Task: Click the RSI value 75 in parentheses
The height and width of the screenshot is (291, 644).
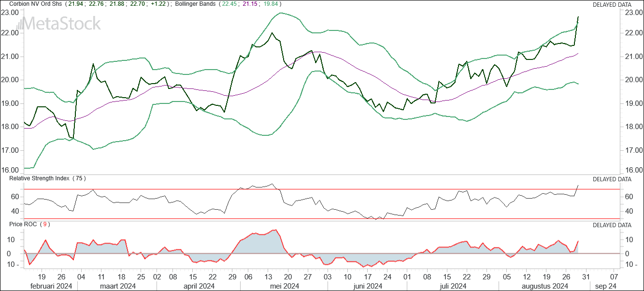Action: click(x=79, y=178)
